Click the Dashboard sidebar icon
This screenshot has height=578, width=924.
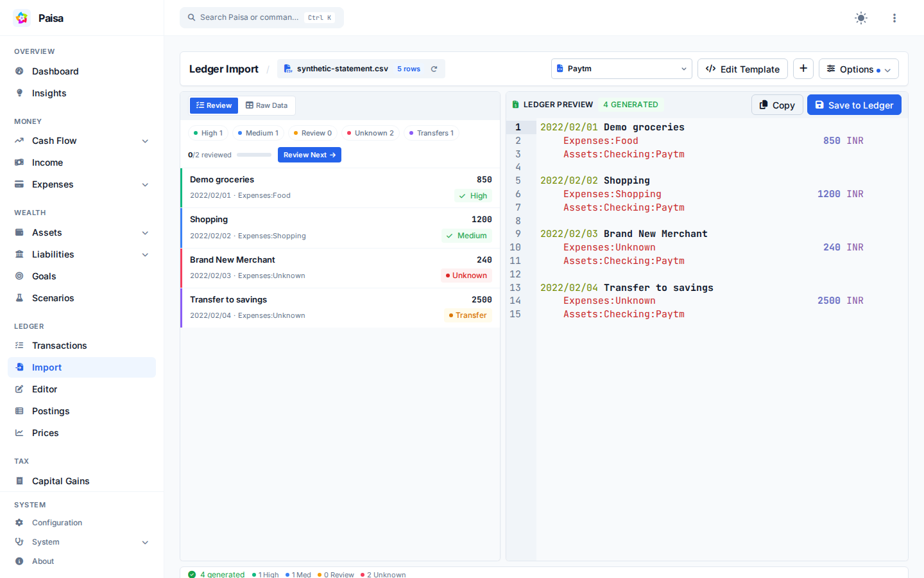tap(19, 71)
